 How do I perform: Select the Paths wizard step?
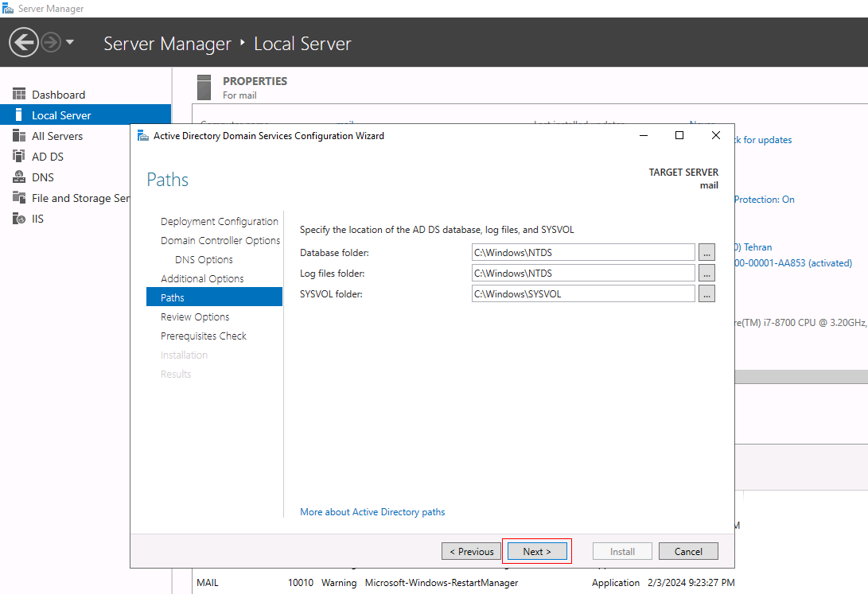214,297
